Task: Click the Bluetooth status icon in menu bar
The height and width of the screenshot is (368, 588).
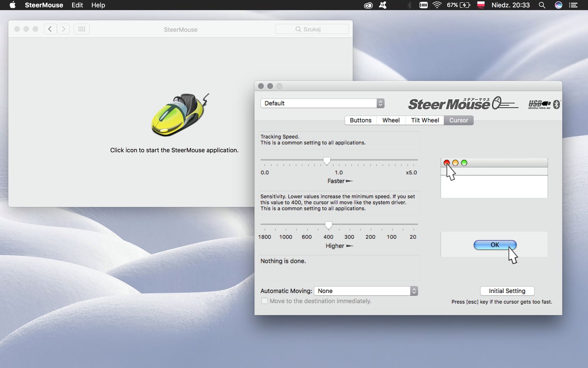Action: click(x=409, y=5)
